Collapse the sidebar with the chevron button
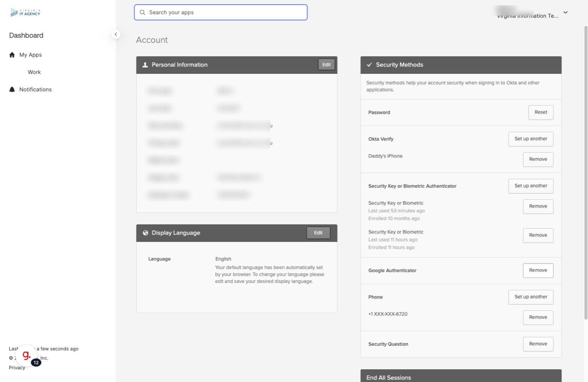 tap(116, 34)
